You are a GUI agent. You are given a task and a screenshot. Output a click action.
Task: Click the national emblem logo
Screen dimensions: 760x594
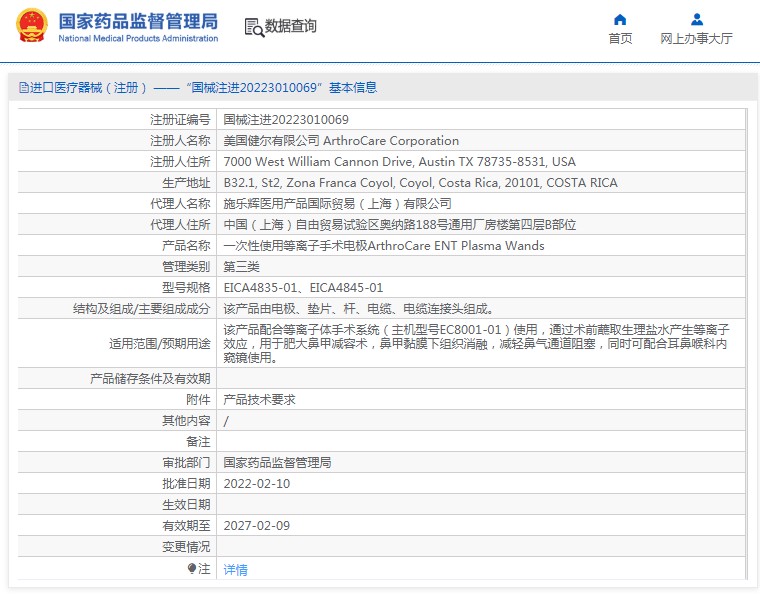click(32, 25)
